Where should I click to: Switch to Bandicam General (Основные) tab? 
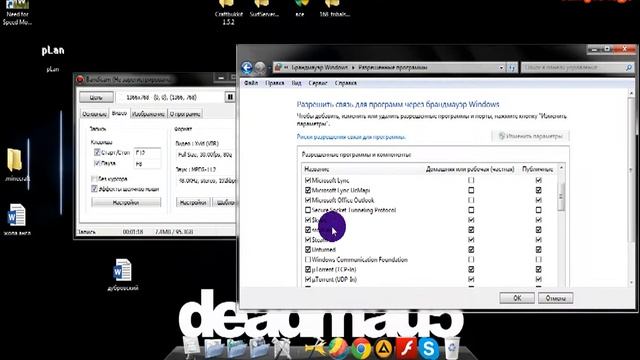click(x=94, y=114)
